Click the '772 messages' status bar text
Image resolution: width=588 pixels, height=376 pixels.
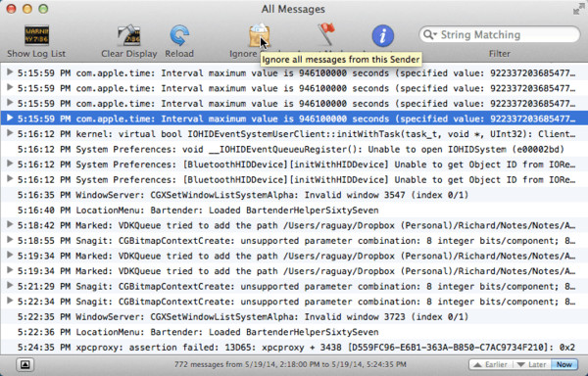290,364
